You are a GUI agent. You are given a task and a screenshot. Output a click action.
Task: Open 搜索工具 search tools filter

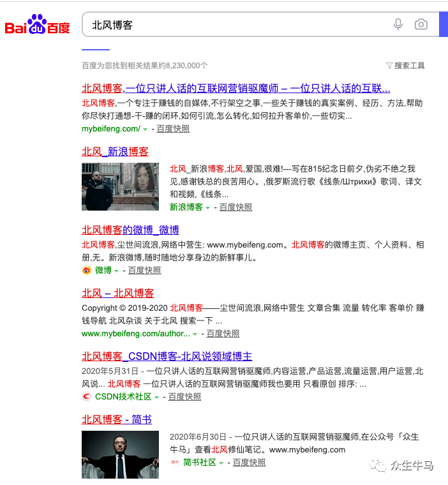(406, 66)
